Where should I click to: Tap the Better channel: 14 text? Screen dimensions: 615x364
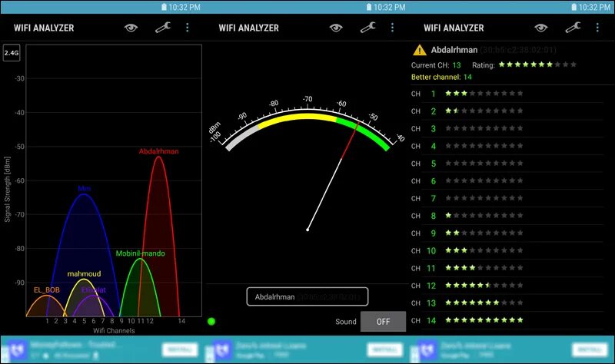coord(441,78)
